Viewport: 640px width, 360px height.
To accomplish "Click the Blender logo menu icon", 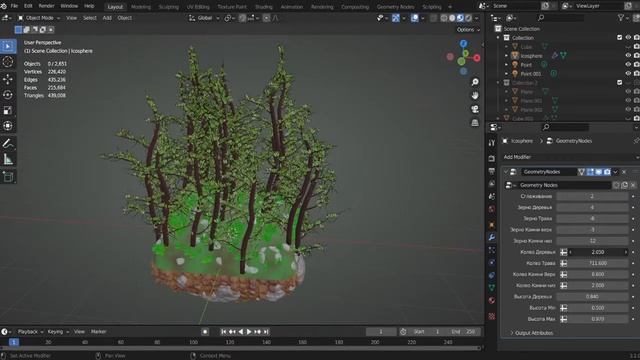I will [4, 6].
